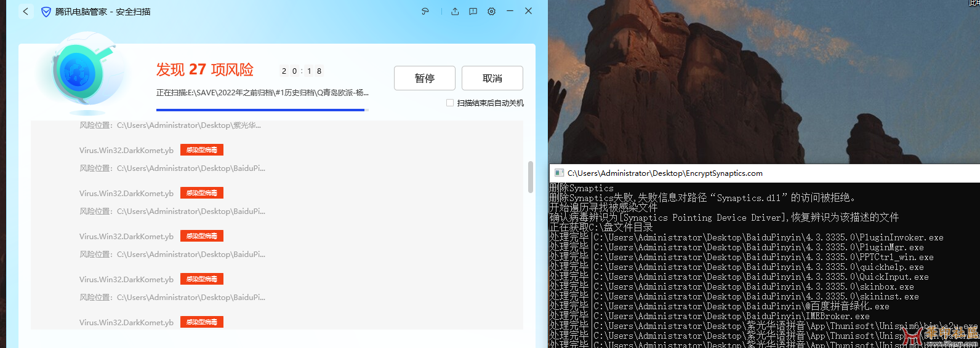Click EncryptSynaptics.com console title bar path
This screenshot has width=980, height=348.
click(665, 173)
